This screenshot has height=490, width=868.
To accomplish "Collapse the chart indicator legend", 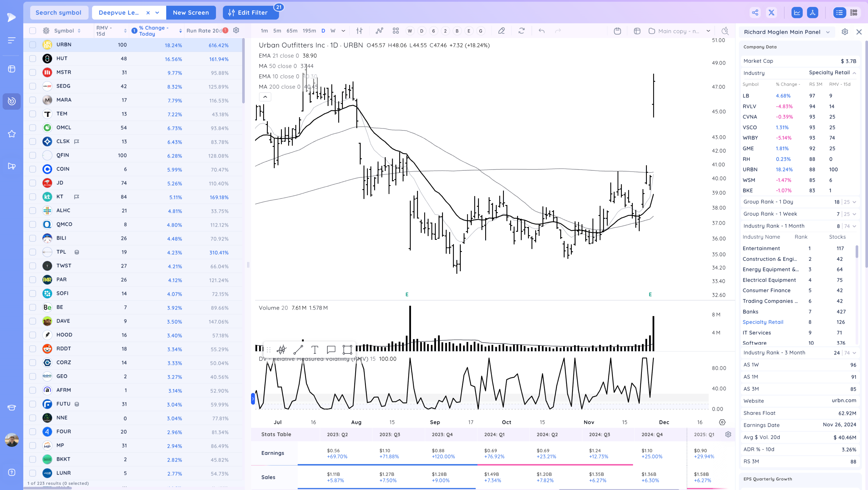I will click(265, 97).
